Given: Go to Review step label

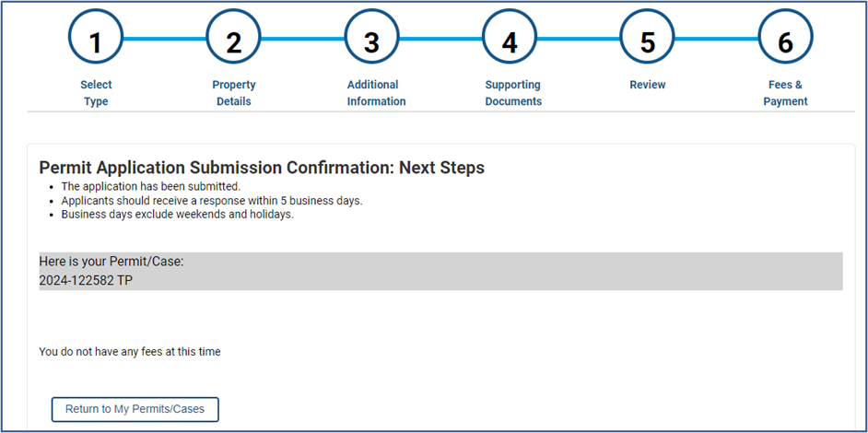Looking at the screenshot, I should click(x=648, y=85).
